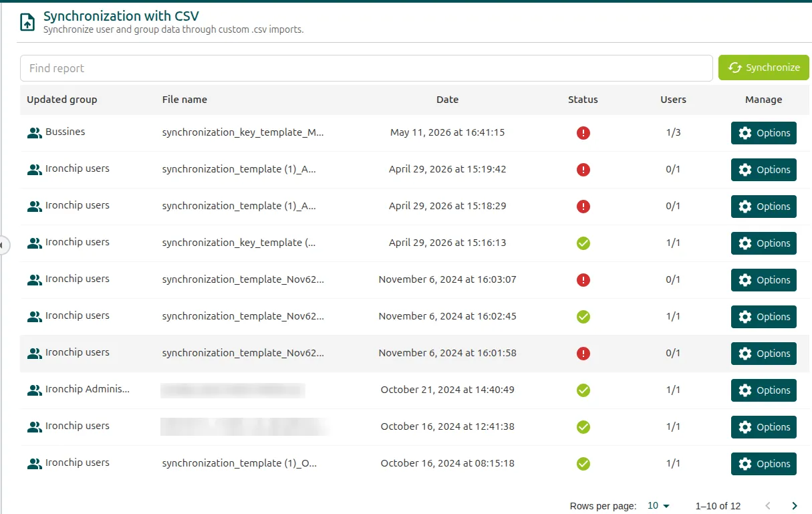Viewport: 812px width, 514px height.
Task: Go to the next page of reports
Action: tap(795, 506)
